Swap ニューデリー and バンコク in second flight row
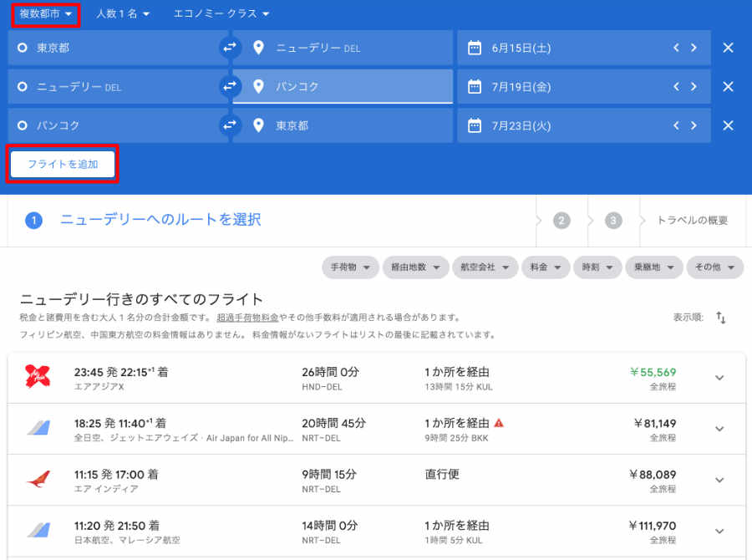 [231, 86]
